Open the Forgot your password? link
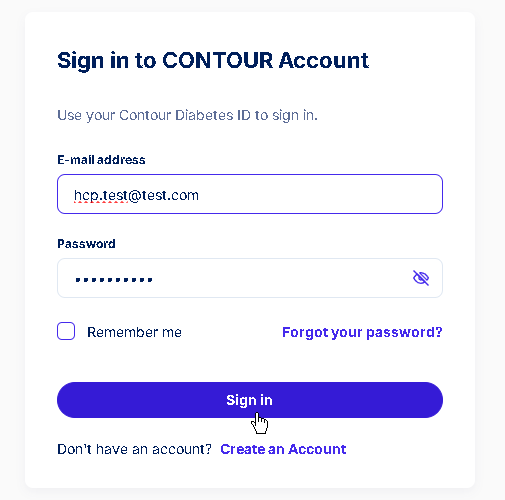Screen dimensions: 505x500 [362, 332]
